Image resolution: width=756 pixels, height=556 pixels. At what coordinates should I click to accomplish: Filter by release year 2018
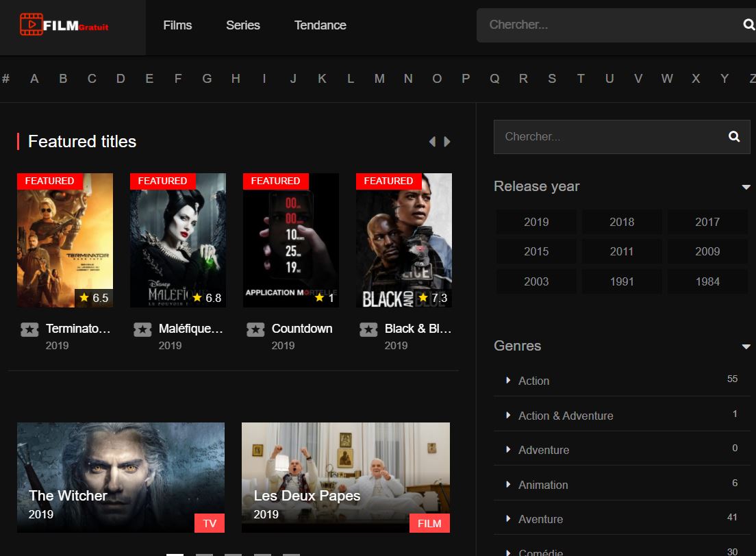(x=622, y=222)
